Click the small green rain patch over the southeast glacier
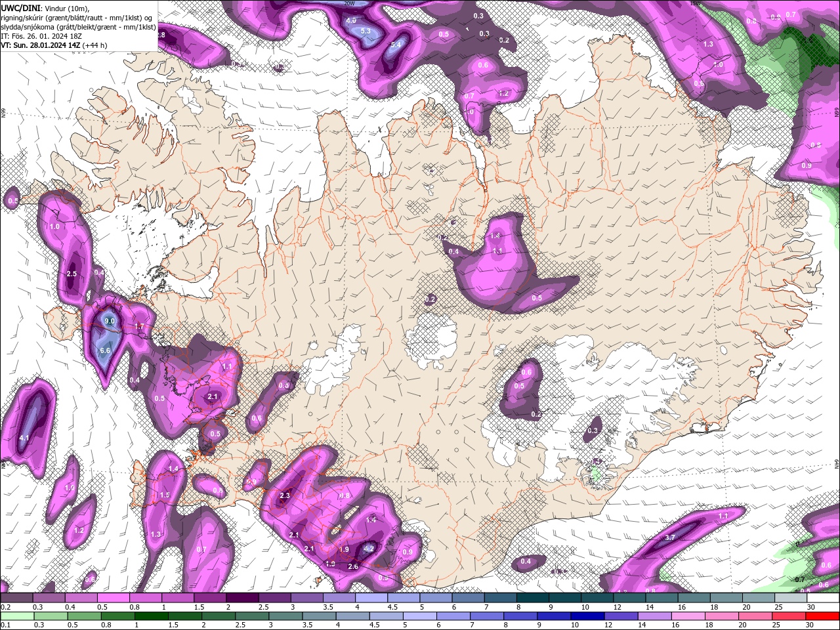 point(596,474)
